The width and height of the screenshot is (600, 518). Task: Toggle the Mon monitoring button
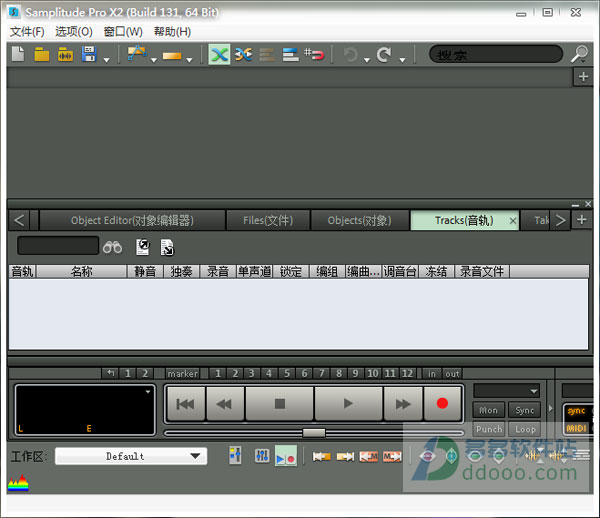[489, 410]
